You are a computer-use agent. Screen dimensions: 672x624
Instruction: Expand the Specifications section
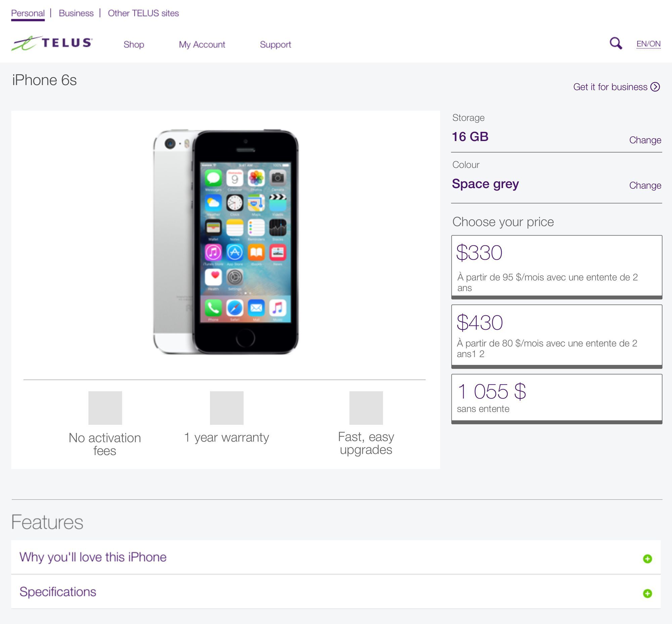646,591
